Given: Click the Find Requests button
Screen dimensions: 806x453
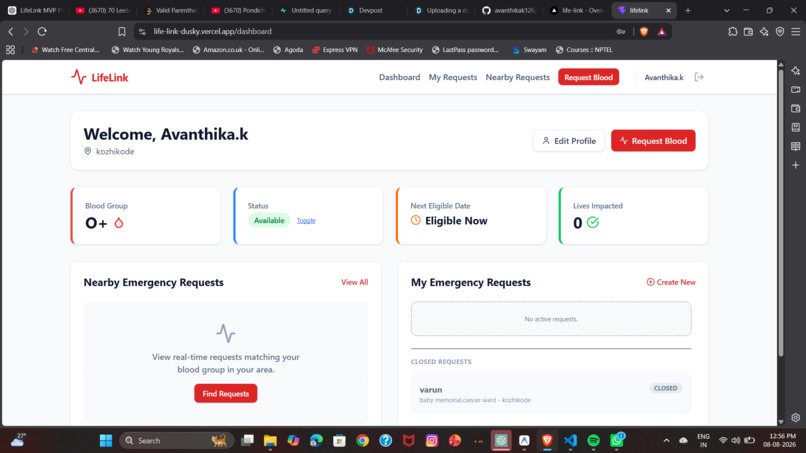Looking at the screenshot, I should (226, 393).
